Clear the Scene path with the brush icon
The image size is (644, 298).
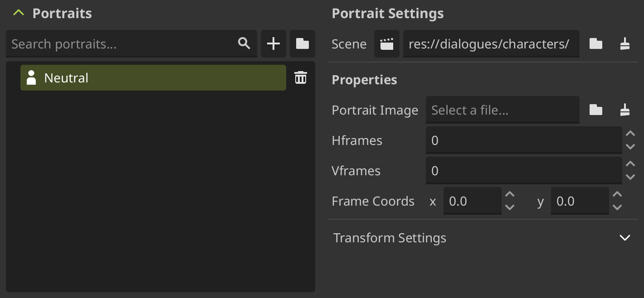point(625,43)
